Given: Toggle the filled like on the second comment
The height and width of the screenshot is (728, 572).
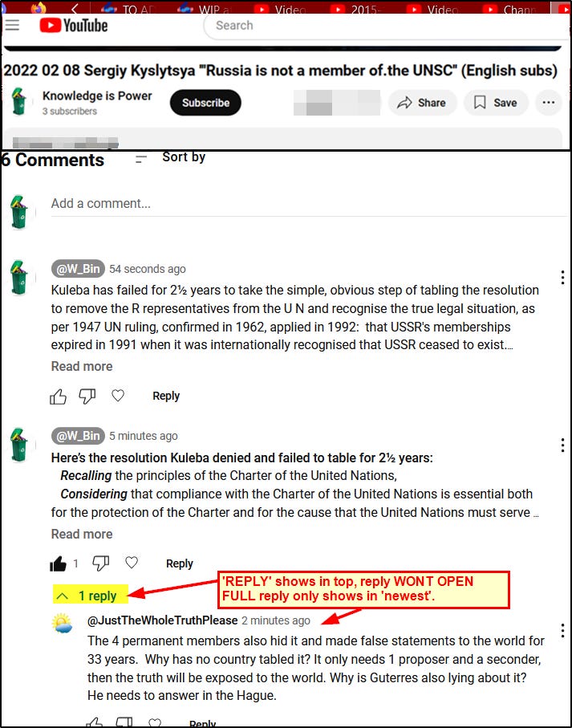Looking at the screenshot, I should pyautogui.click(x=58, y=563).
